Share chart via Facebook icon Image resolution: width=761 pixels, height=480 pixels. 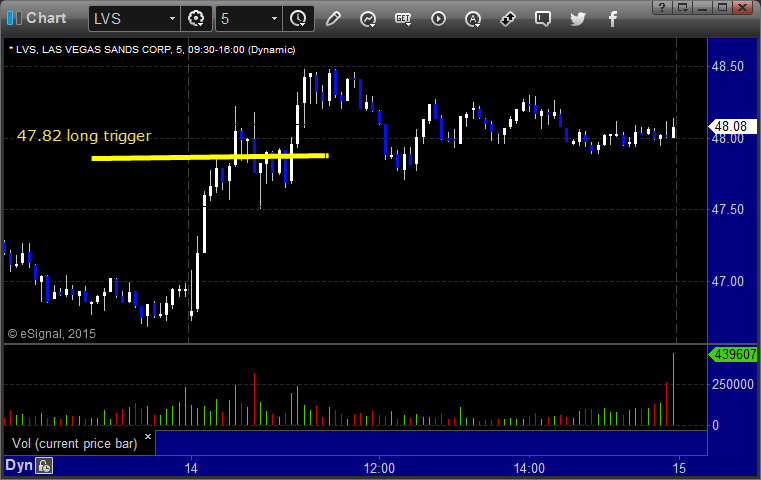[612, 19]
